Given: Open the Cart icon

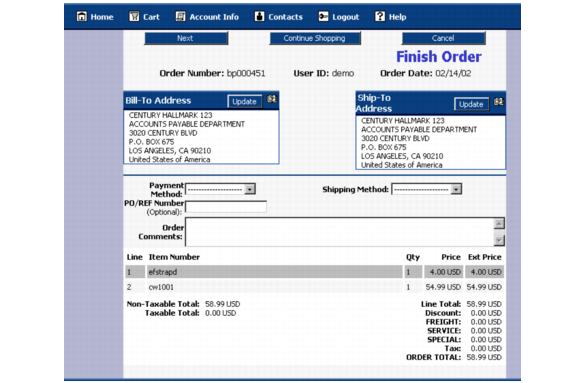Looking at the screenshot, I should [x=134, y=16].
